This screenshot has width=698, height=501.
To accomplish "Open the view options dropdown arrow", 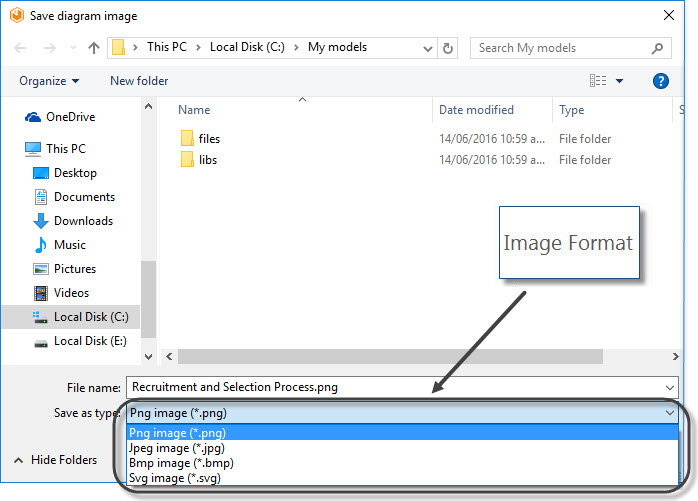I will coord(619,81).
